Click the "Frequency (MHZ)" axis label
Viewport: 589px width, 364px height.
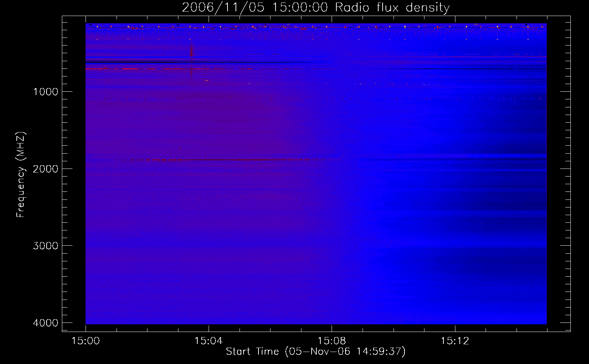click(21, 175)
